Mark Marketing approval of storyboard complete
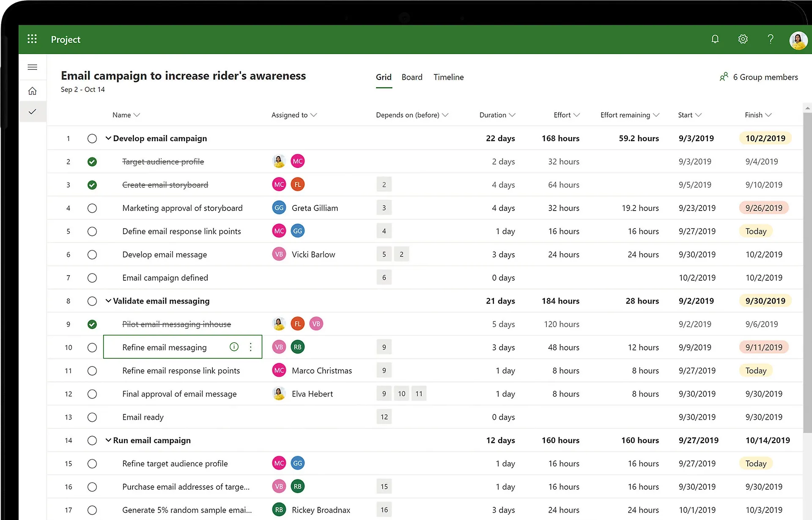The image size is (812, 520). pyautogui.click(x=92, y=208)
